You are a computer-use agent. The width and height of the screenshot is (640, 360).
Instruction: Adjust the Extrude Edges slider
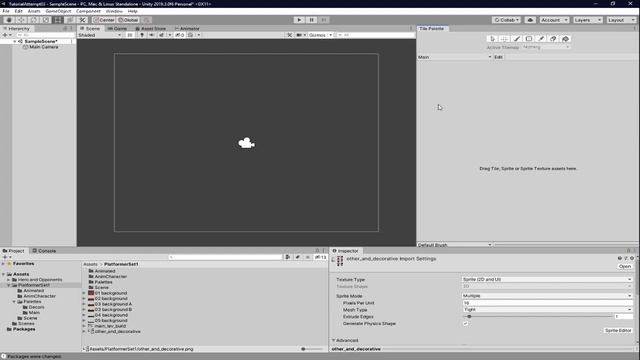point(538,316)
